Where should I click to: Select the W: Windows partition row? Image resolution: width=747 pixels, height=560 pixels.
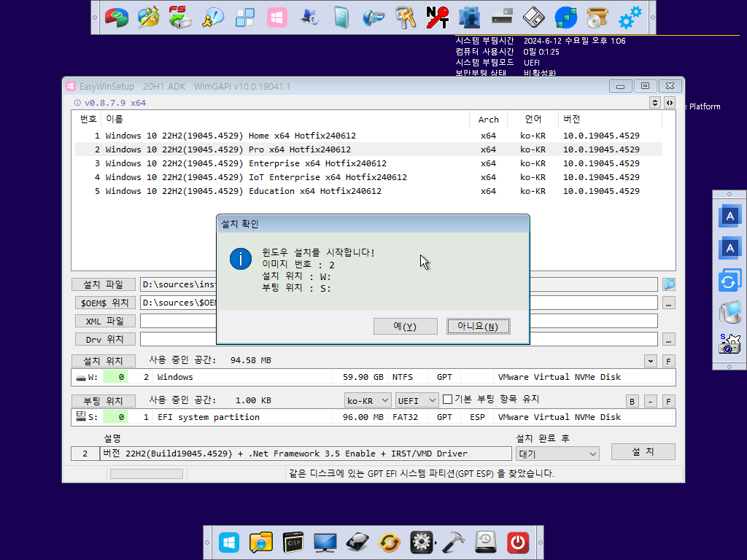(373, 377)
